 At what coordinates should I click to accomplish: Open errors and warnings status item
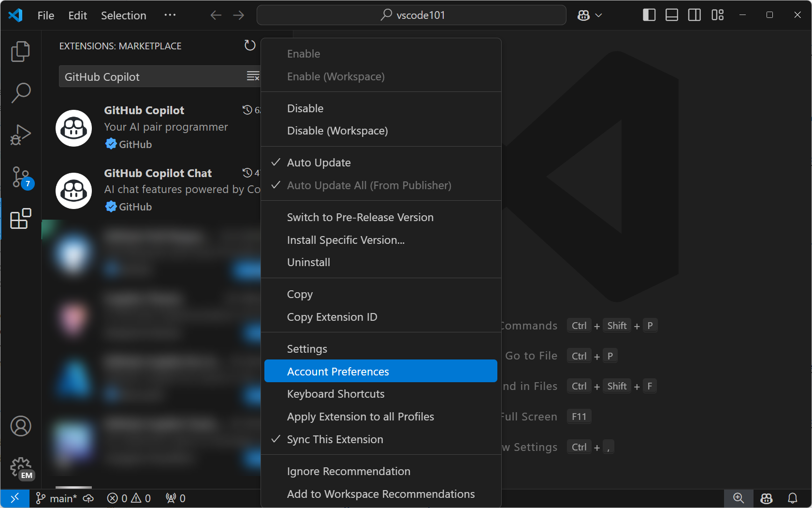(x=129, y=498)
